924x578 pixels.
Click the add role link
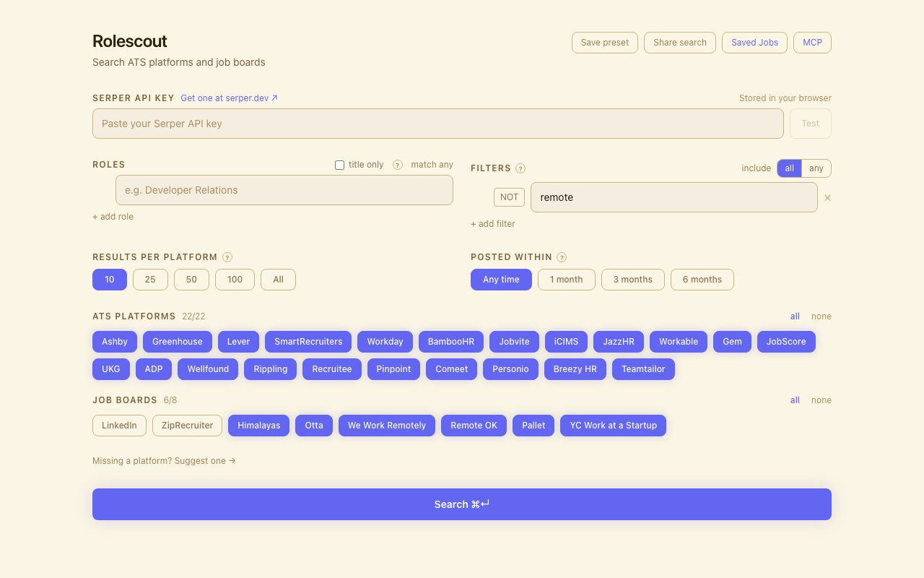tap(113, 217)
